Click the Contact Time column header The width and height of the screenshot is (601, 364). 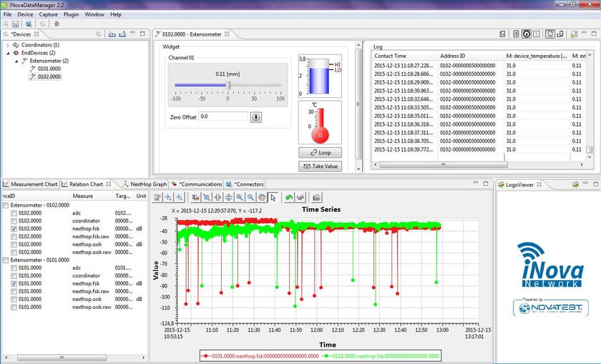point(404,56)
